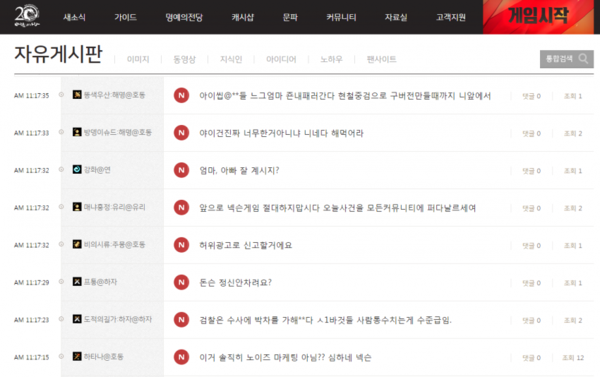The height and width of the screenshot is (377, 600).
Task: Click N badge beside '앞으로 넥슨게임 절대하지맙시다' post
Action: pos(181,207)
